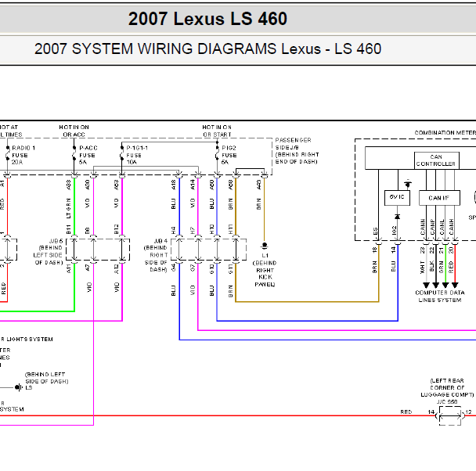The height and width of the screenshot is (471, 476).
Task: Click pin label A7 below J/B 5
Action: pos(88,268)
